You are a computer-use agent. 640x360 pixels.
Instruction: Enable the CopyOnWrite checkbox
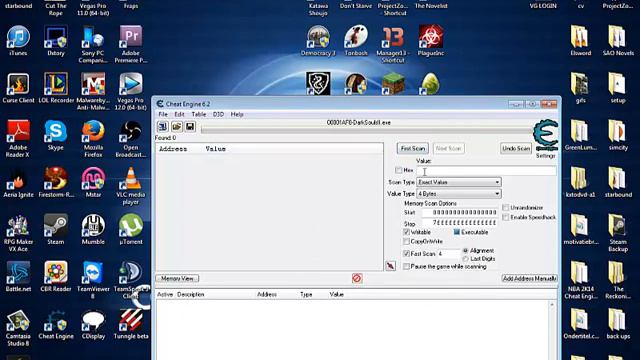406,241
